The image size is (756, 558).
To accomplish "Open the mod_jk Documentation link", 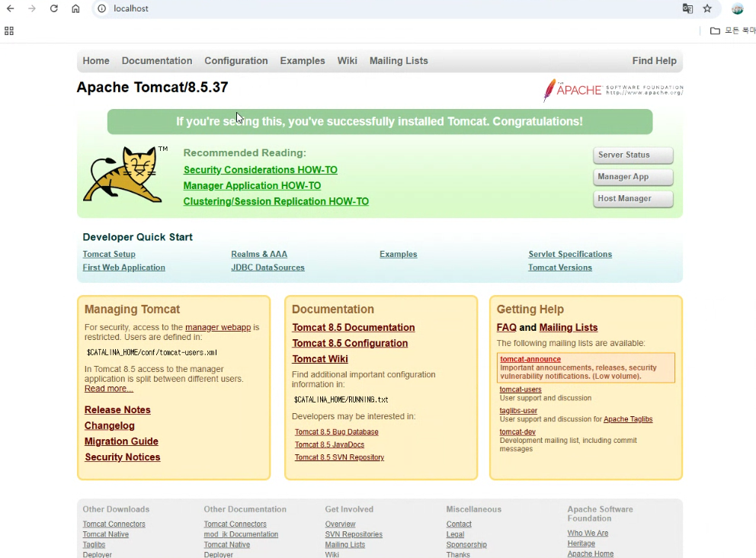I will pyautogui.click(x=241, y=534).
